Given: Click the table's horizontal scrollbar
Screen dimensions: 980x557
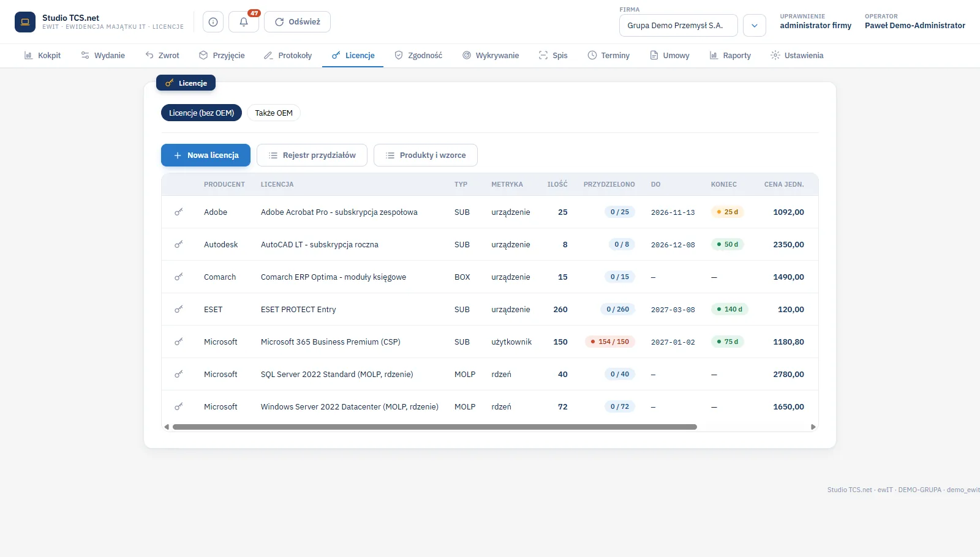Looking at the screenshot, I should coord(435,427).
